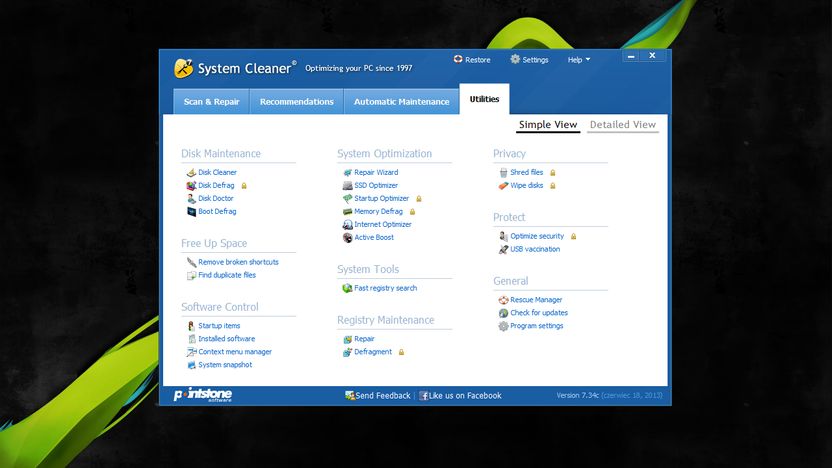Image resolution: width=832 pixels, height=468 pixels.
Task: Click the lock icon beside Shred files
Action: pos(553,172)
